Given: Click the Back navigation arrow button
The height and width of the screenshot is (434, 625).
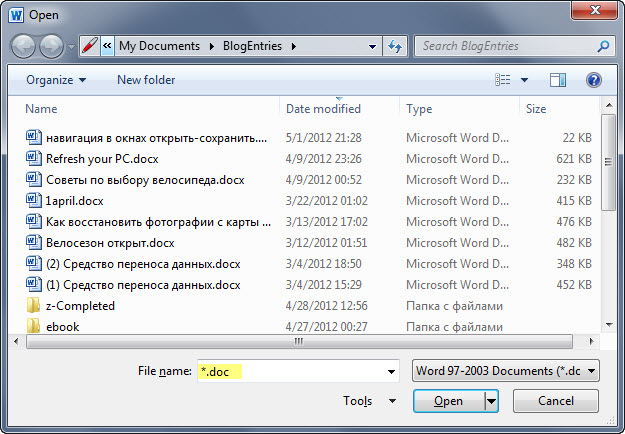Looking at the screenshot, I should coord(24,46).
